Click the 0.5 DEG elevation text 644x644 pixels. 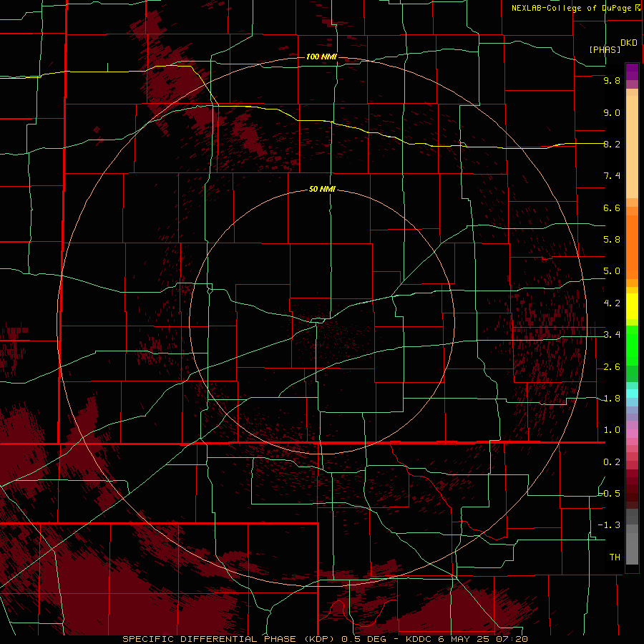tap(363, 639)
